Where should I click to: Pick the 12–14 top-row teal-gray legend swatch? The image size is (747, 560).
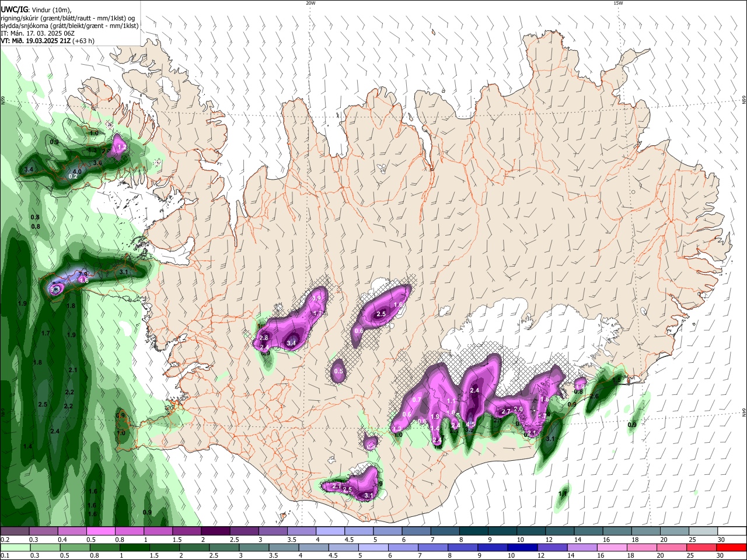559,531
